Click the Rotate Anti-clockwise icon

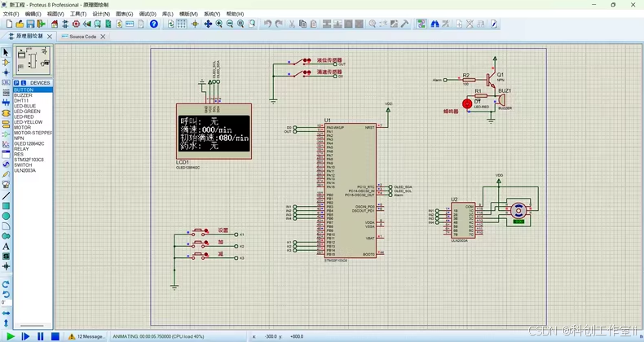6,294
